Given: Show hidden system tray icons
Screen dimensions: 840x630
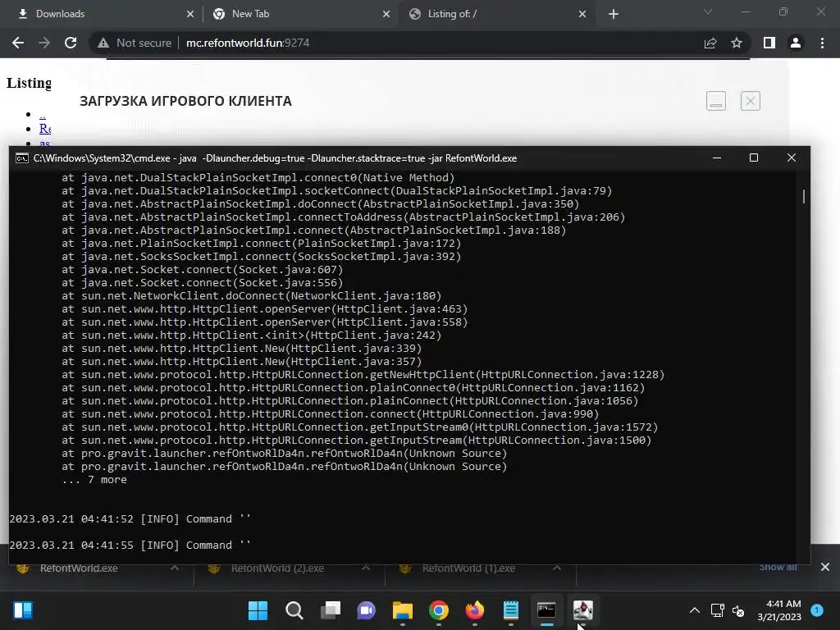Looking at the screenshot, I should (695, 610).
